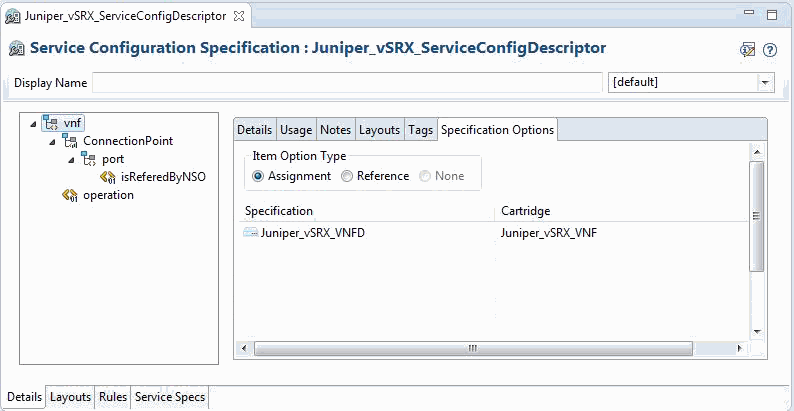
Task: Click the vertical scrollbar up arrow
Action: pyautogui.click(x=757, y=151)
